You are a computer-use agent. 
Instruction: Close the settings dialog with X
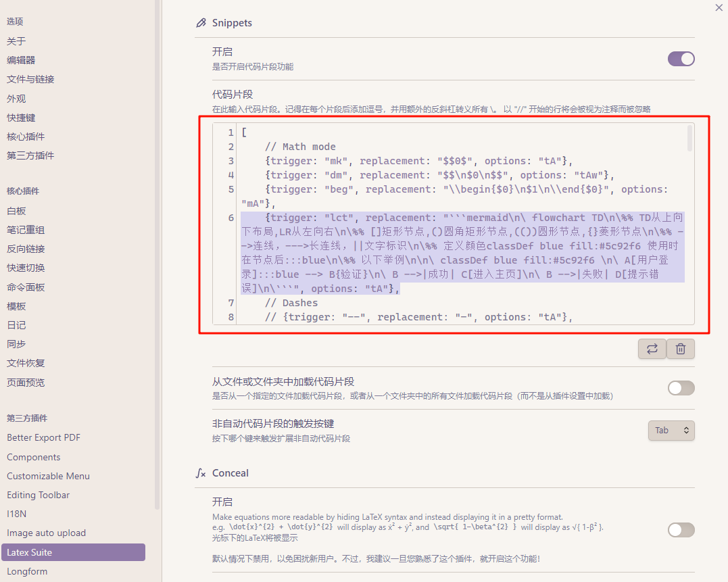coord(719,7)
